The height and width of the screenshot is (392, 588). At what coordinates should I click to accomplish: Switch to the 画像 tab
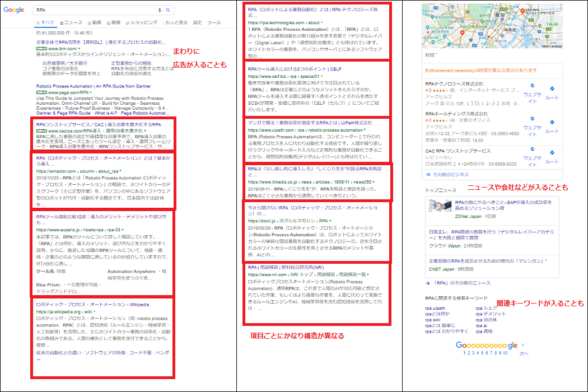coord(114,22)
